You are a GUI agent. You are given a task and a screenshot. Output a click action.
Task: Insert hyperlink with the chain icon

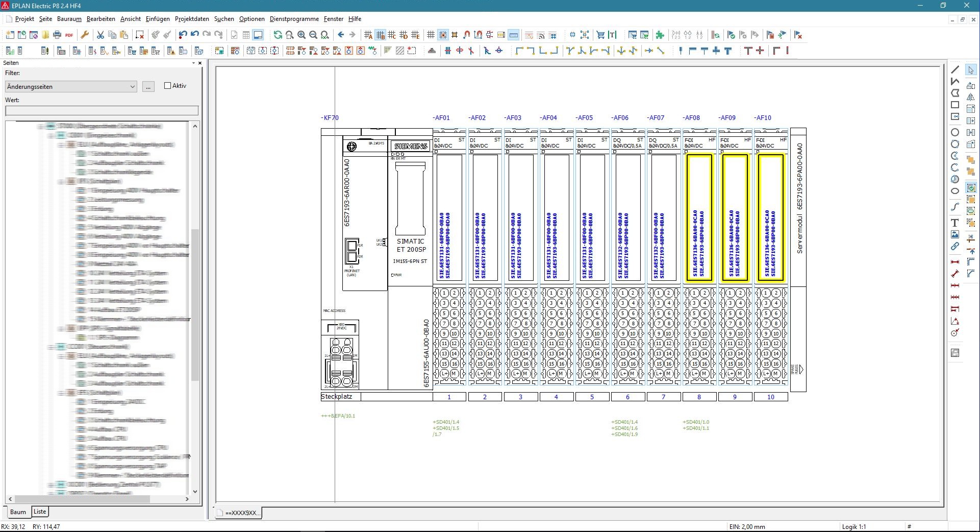955,246
